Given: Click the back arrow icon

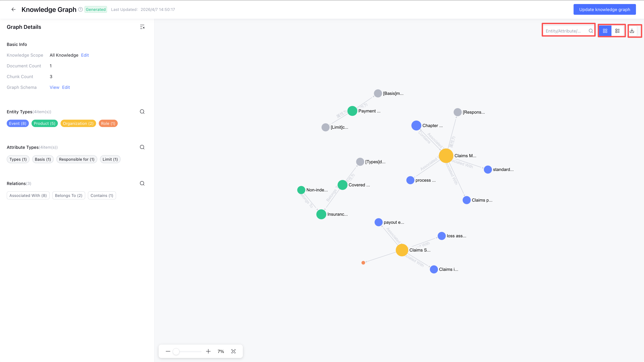Looking at the screenshot, I should click(x=13, y=10).
